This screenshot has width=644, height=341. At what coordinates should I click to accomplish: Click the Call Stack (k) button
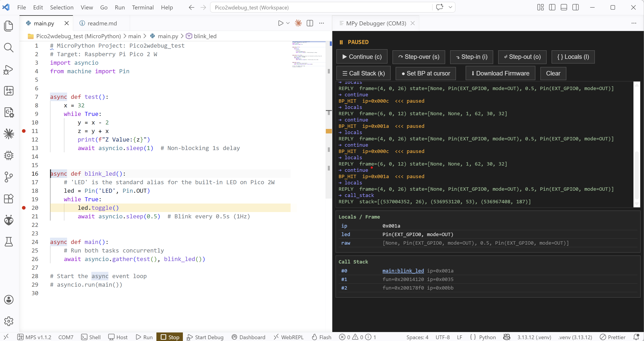(363, 73)
